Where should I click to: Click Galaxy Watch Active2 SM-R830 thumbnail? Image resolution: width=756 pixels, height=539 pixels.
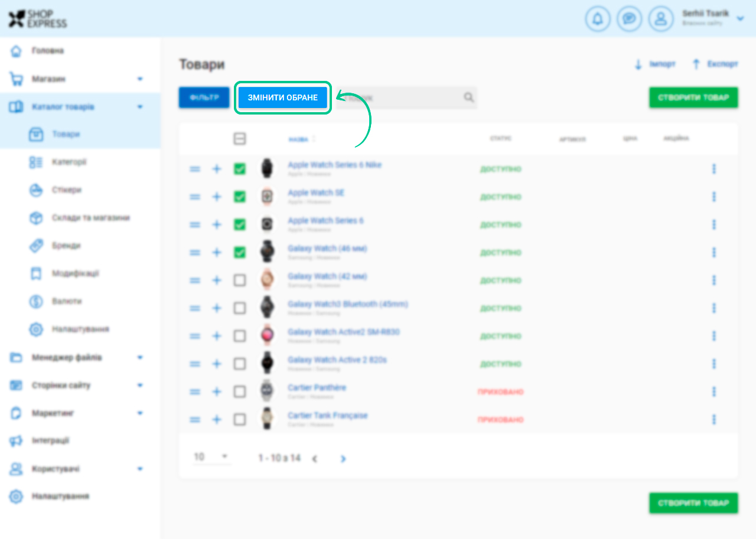[268, 336]
